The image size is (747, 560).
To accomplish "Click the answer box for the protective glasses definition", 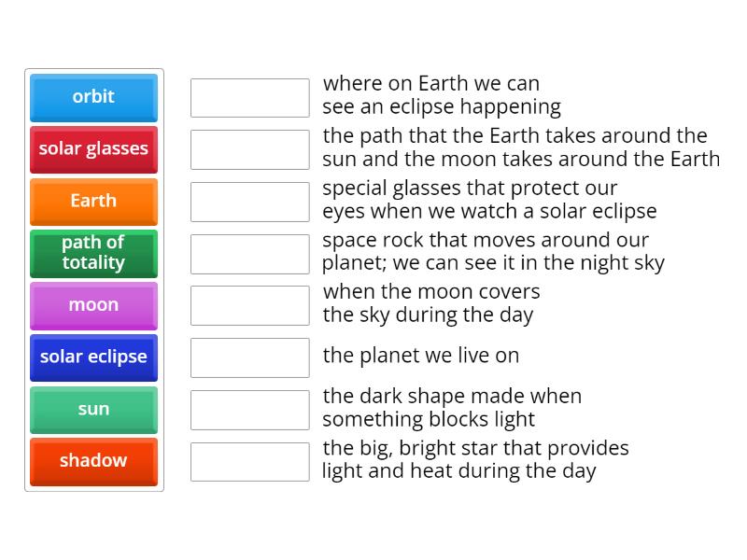I will (249, 201).
